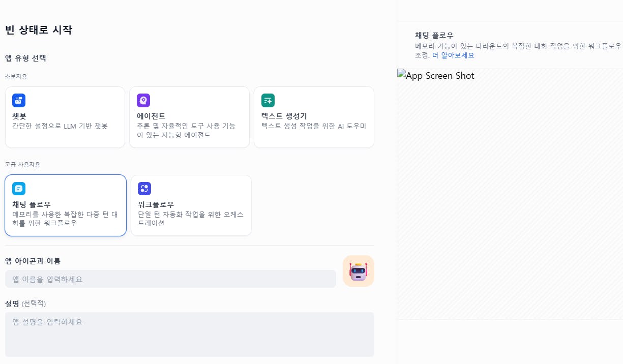Click the 채팅 플로우 light-blue chat icon
623x364 pixels.
pos(19,189)
